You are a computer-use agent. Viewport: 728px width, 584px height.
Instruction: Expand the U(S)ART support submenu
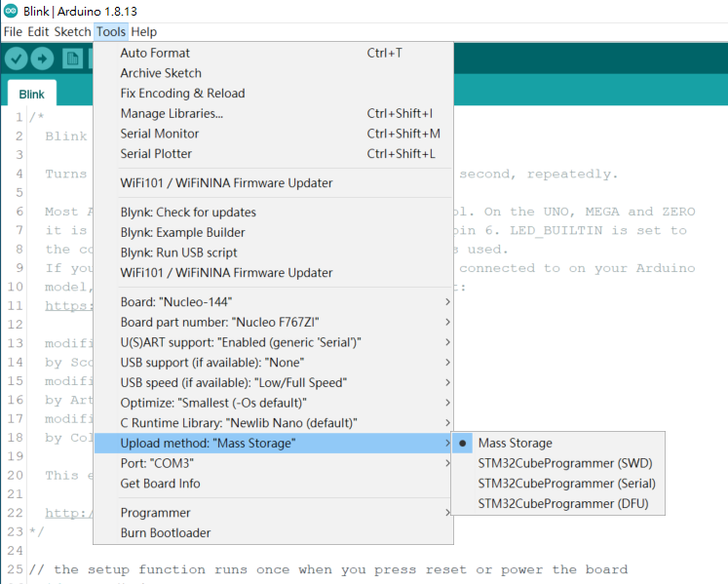click(x=273, y=342)
